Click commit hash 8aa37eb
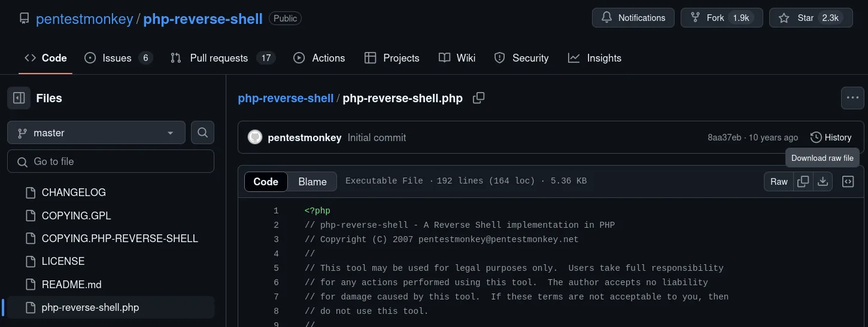This screenshot has width=868, height=327. [x=725, y=137]
